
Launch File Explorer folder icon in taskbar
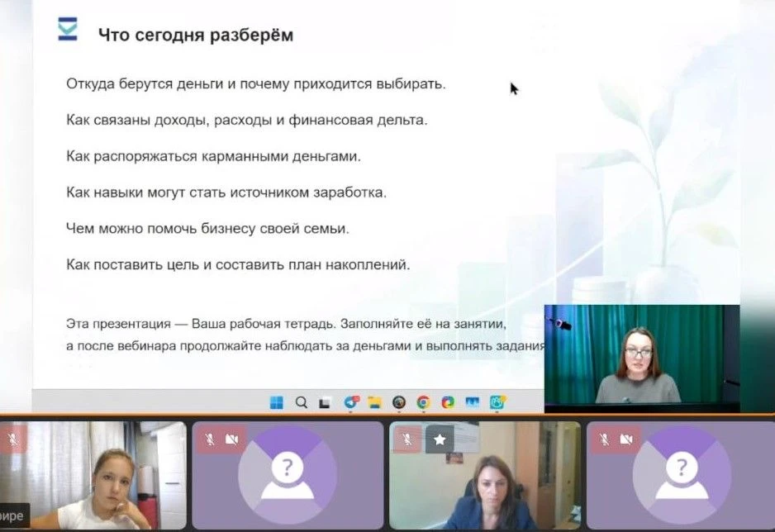(375, 402)
